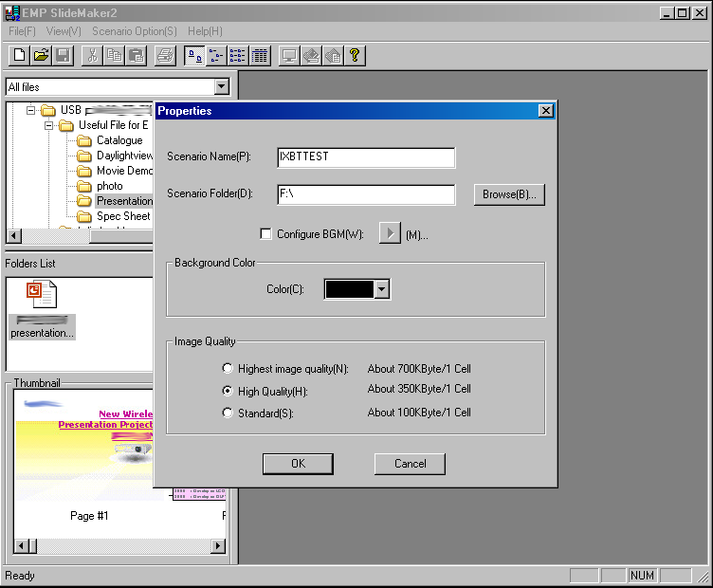The height and width of the screenshot is (588, 713).
Task: Select the Daylightview folder in the tree
Action: point(124,156)
